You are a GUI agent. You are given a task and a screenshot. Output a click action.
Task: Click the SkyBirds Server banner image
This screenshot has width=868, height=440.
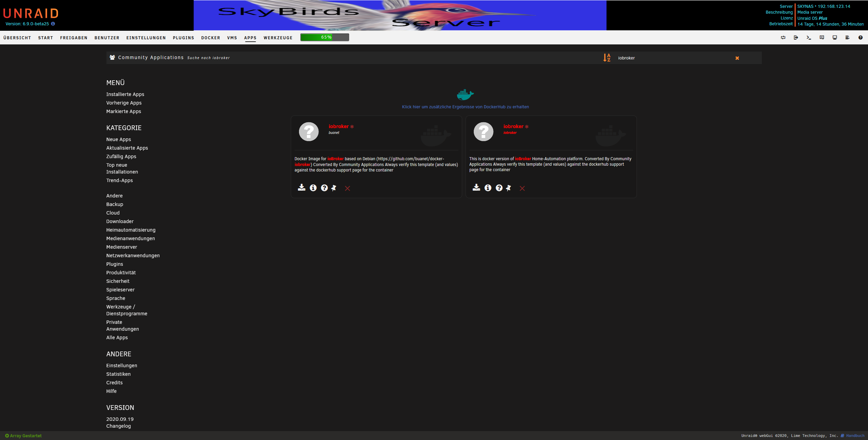[400, 15]
